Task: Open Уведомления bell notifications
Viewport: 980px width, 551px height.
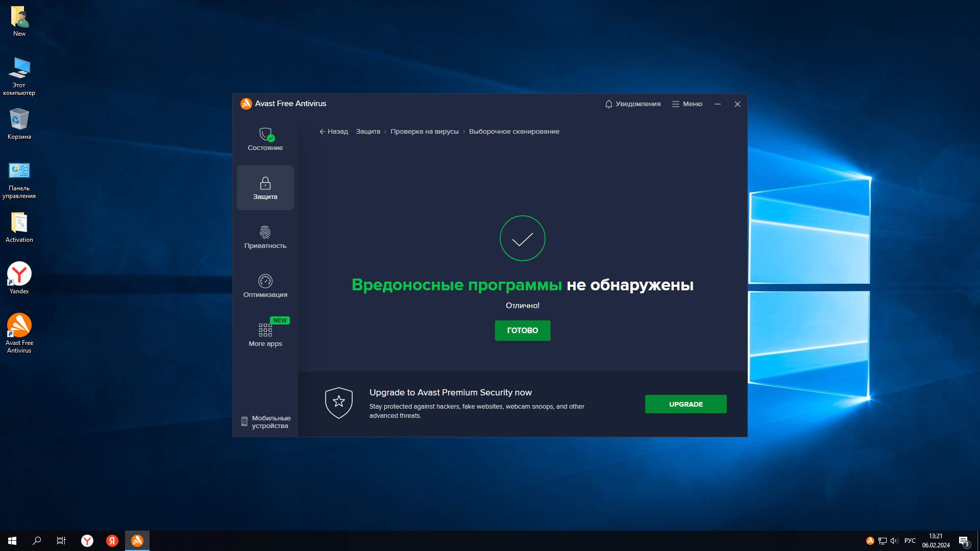Action: 632,104
